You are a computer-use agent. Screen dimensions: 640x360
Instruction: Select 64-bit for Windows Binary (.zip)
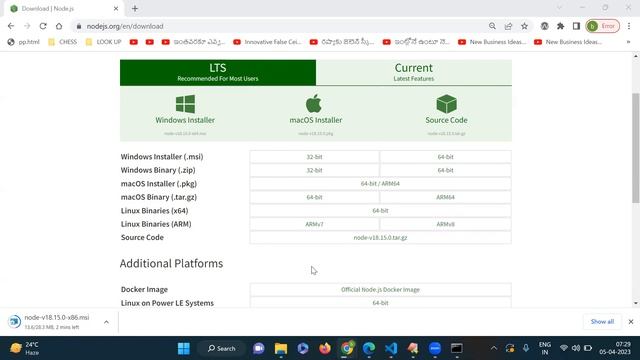pos(445,170)
